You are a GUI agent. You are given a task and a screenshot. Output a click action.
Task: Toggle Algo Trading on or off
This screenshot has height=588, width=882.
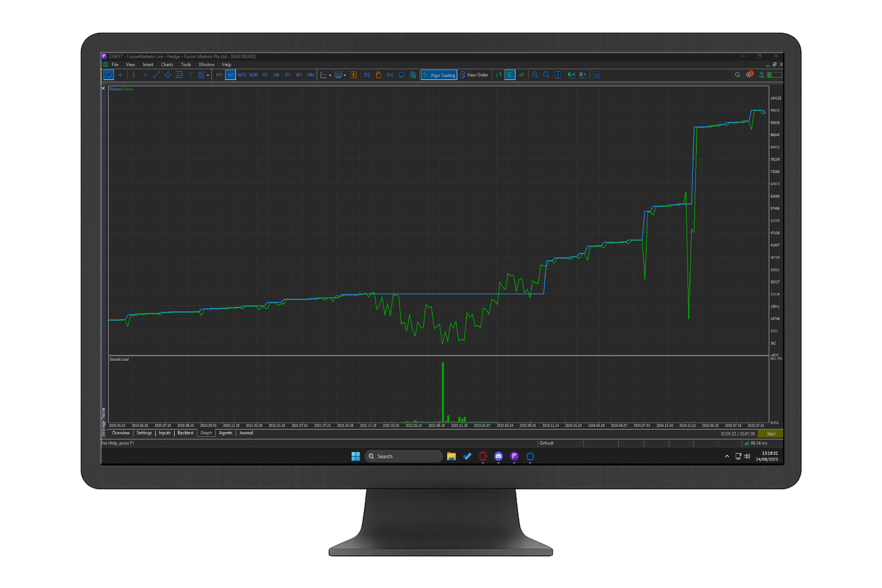click(439, 75)
